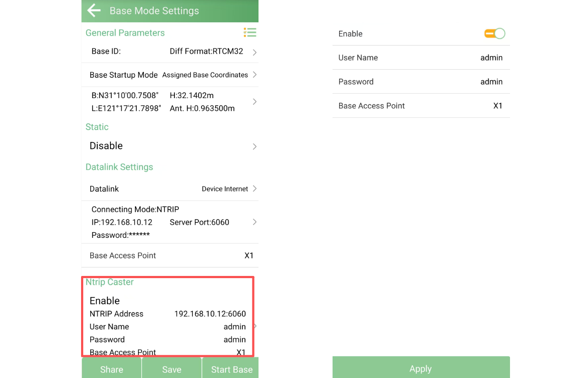Viewport: 588px width, 378px height.
Task: Open the General Parameters list icon
Action: point(250,32)
